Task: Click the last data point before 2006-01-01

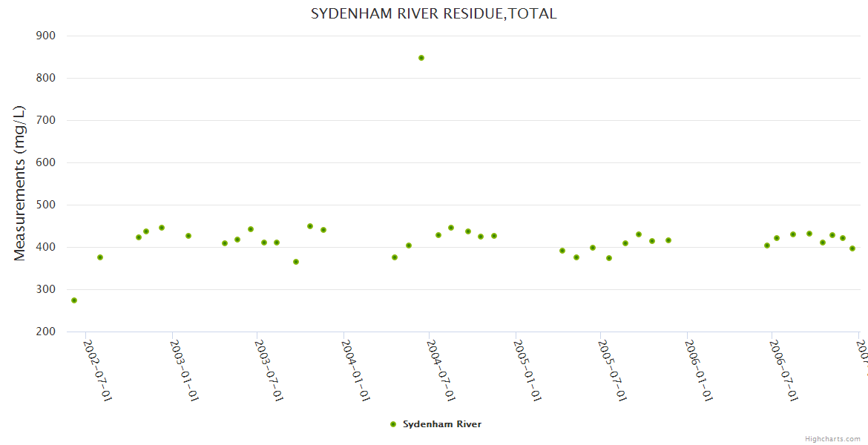Action: [x=668, y=240]
